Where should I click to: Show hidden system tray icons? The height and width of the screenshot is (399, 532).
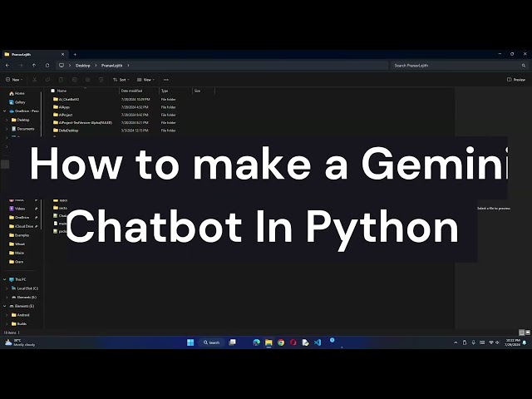click(456, 342)
